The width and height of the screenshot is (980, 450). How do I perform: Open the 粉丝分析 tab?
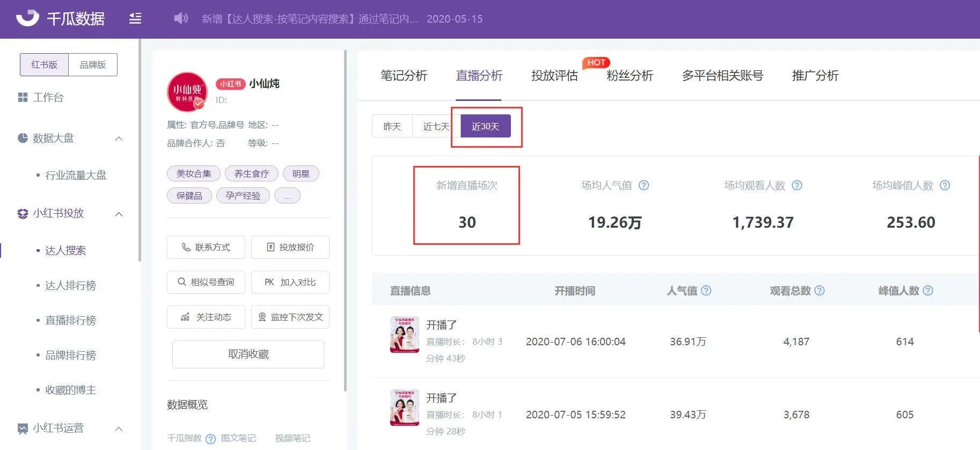click(630, 76)
